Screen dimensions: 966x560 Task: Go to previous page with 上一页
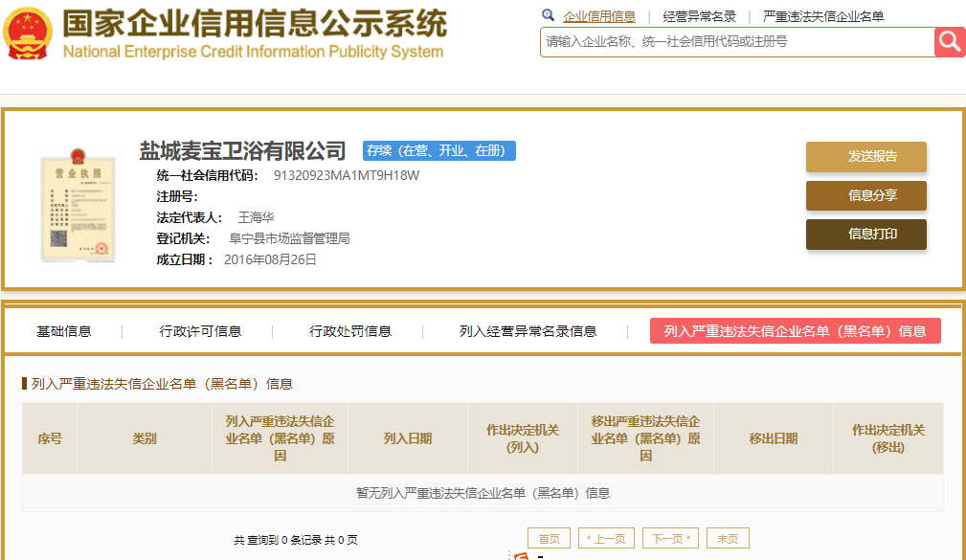(606, 539)
